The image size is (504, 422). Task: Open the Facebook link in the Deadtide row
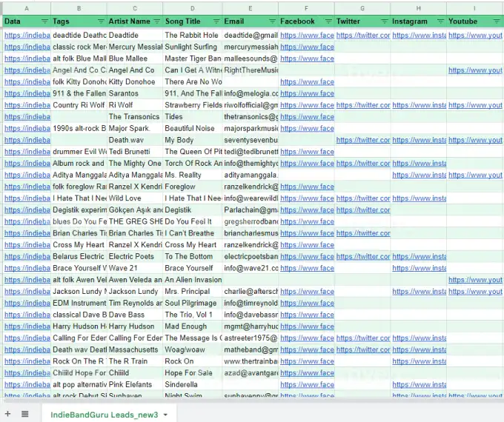pos(307,35)
